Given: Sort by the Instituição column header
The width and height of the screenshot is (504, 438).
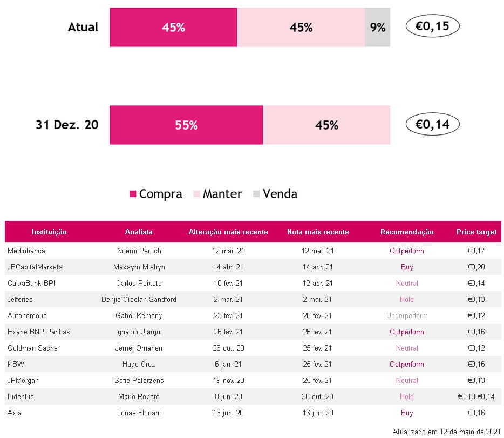Looking at the screenshot, I should click(x=49, y=232).
